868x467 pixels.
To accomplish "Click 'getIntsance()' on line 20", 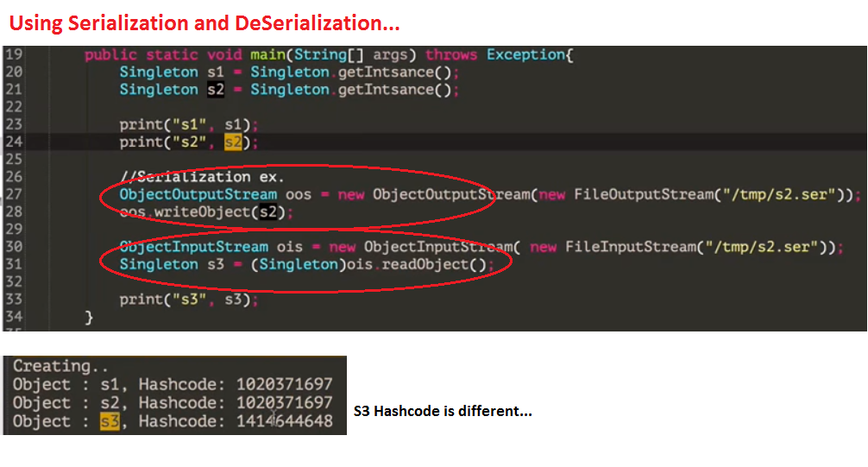I will (x=395, y=72).
